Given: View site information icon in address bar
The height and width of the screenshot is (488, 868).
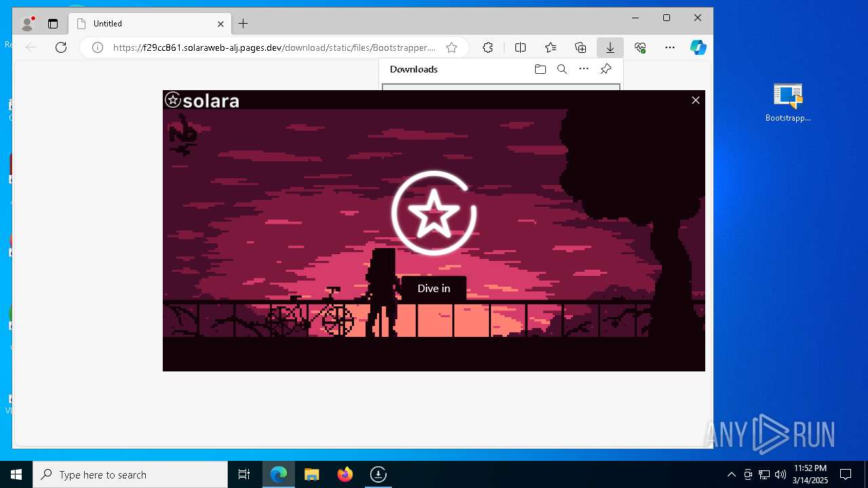Looking at the screenshot, I should coord(98,47).
